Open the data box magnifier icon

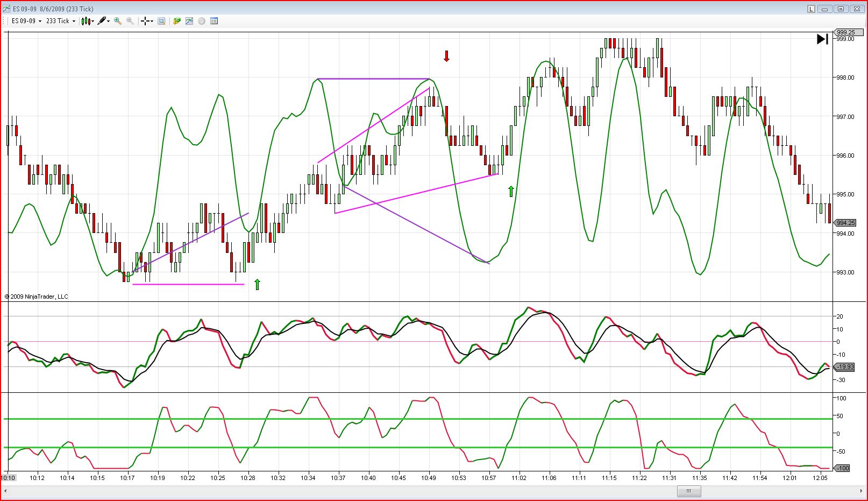[161, 21]
